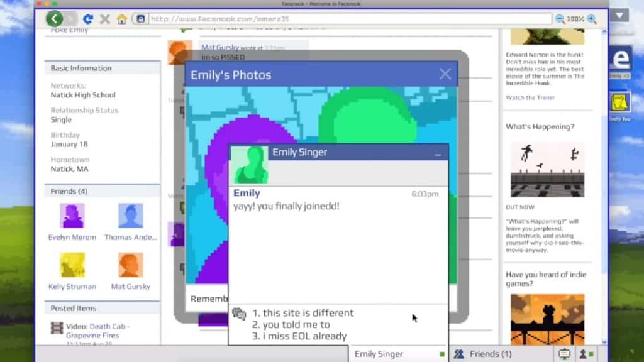Click the online status person icon in chat bar
644x362 pixels.
coord(582,354)
